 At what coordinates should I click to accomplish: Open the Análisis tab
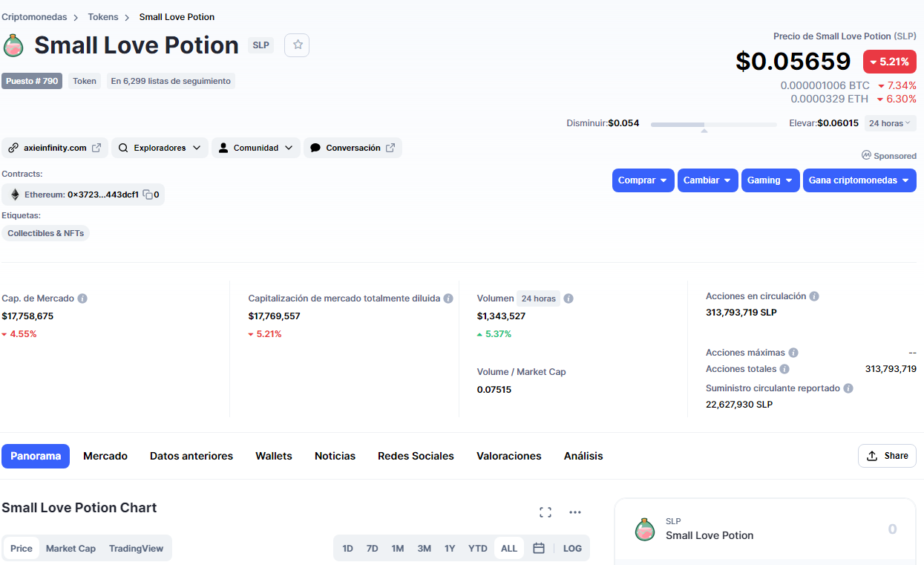click(583, 456)
